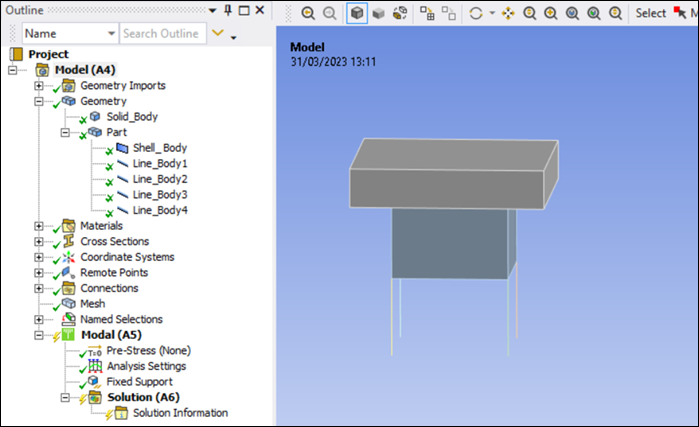Pin the Outline panel
The image size is (699, 427).
pos(228,10)
